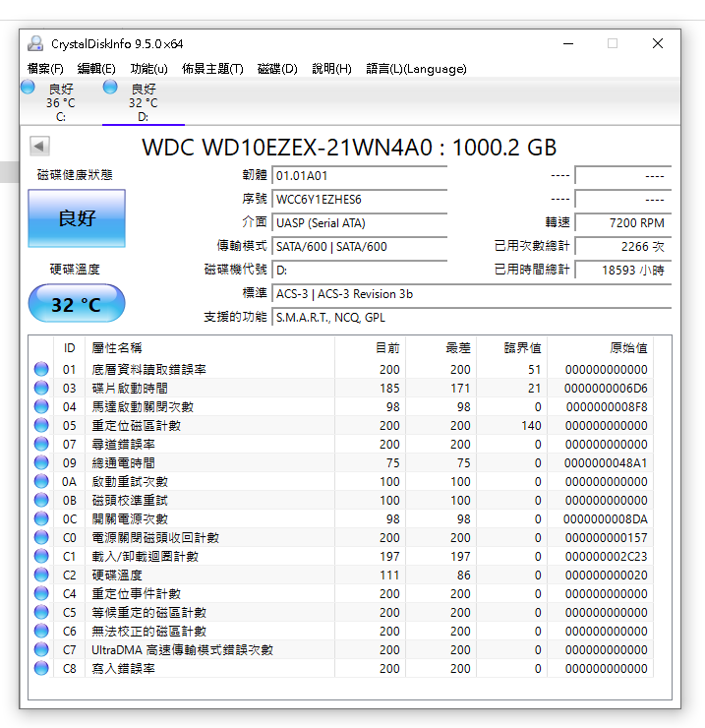This screenshot has width=705, height=728.
Task: Open the 佈景主題(T) menu
Action: point(212,69)
